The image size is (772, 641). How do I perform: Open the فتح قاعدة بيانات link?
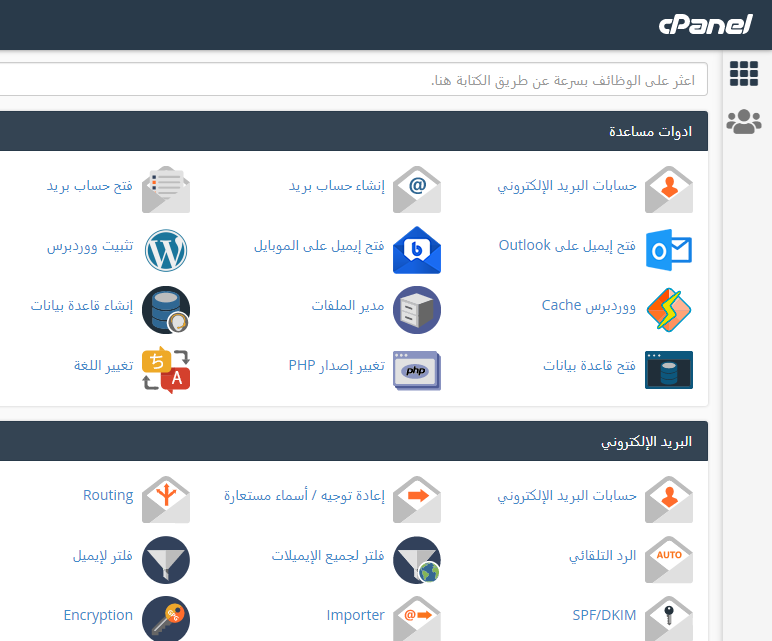(x=589, y=365)
